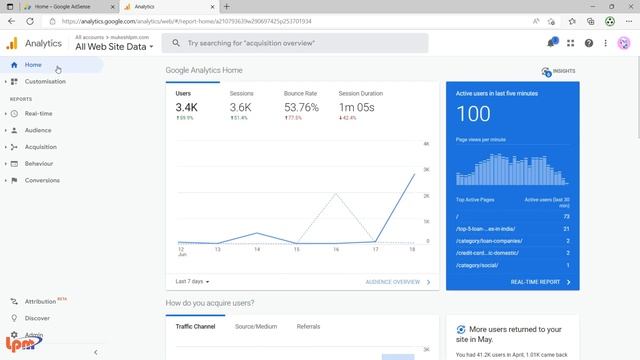640x360 pixels.
Task: Open the Acquisition reports icon
Action: point(14,147)
